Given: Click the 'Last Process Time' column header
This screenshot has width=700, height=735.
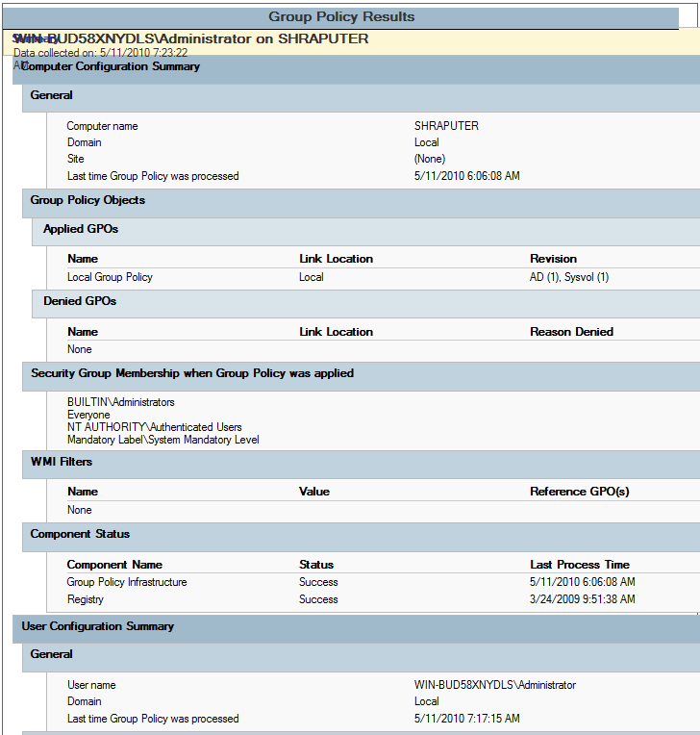Looking at the screenshot, I should click(x=580, y=565).
